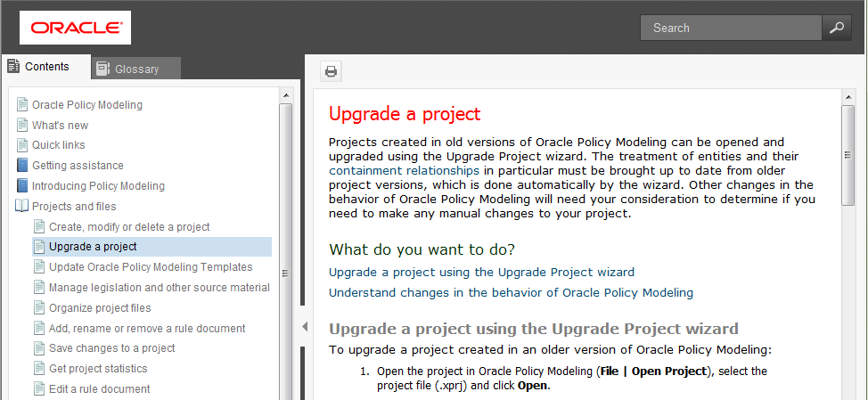Image resolution: width=868 pixels, height=400 pixels.
Task: Click page icon beside Oracle Policy Modeling
Action: point(22,104)
